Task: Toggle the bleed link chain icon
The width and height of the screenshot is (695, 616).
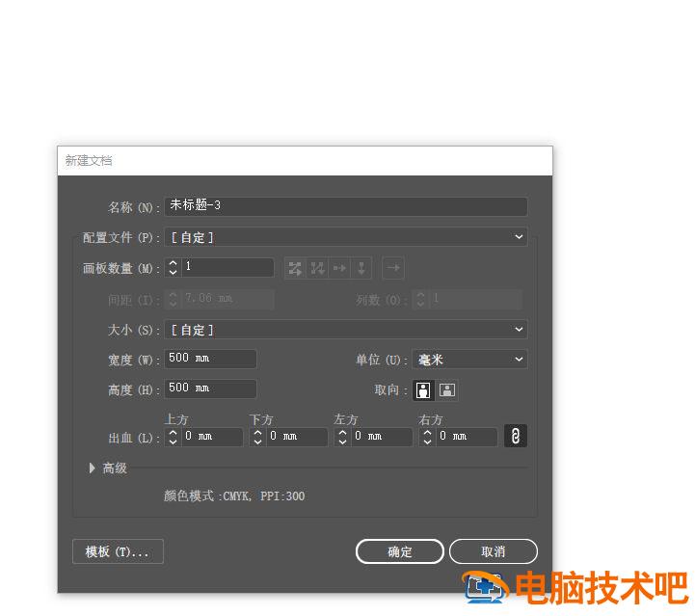Action: pos(516,436)
